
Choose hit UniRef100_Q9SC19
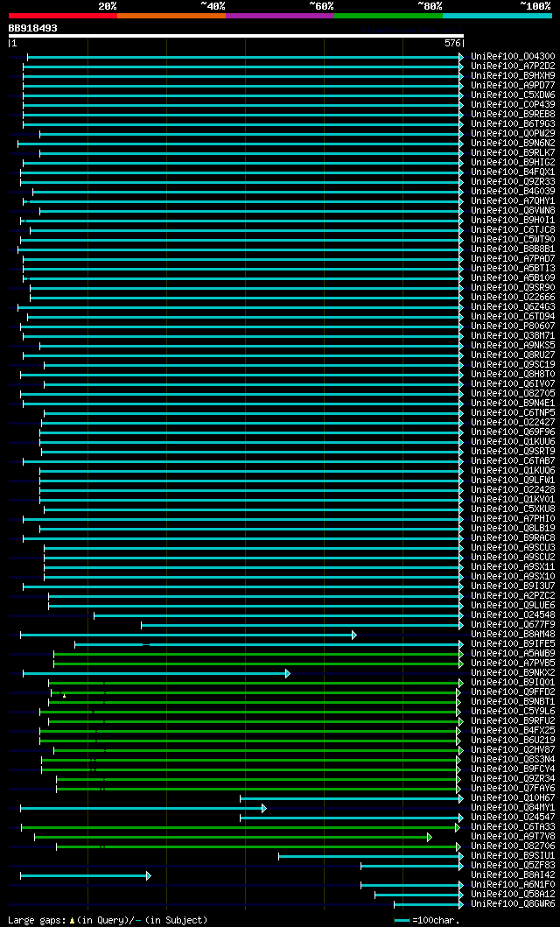coord(513,365)
